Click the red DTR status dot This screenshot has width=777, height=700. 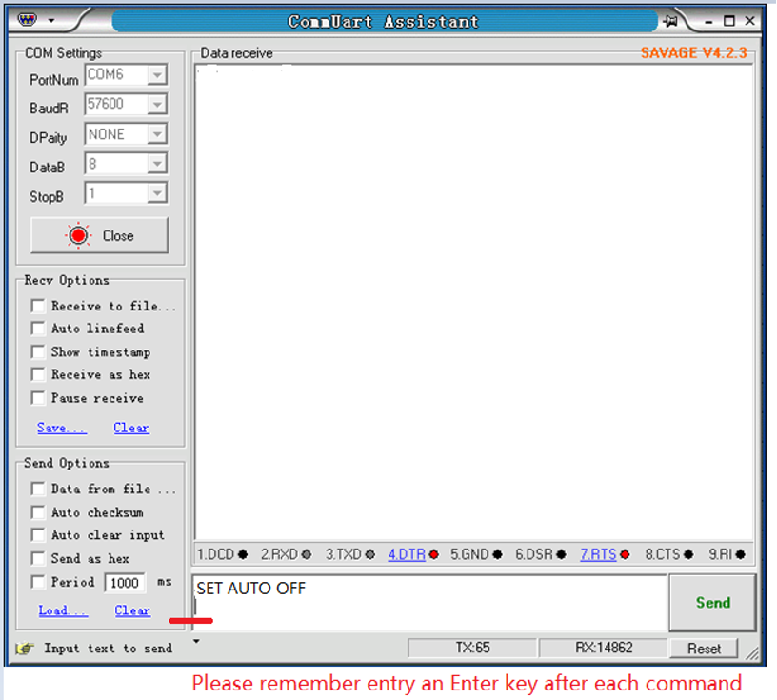pos(433,554)
